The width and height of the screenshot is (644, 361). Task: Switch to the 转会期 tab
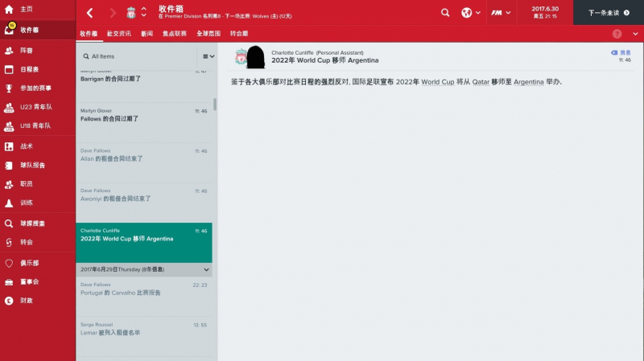pyautogui.click(x=238, y=34)
